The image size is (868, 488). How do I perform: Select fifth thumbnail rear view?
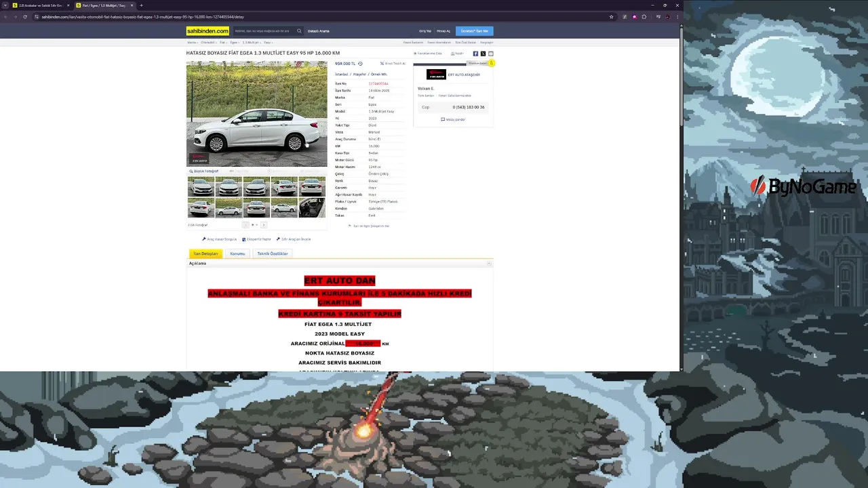[312, 187]
